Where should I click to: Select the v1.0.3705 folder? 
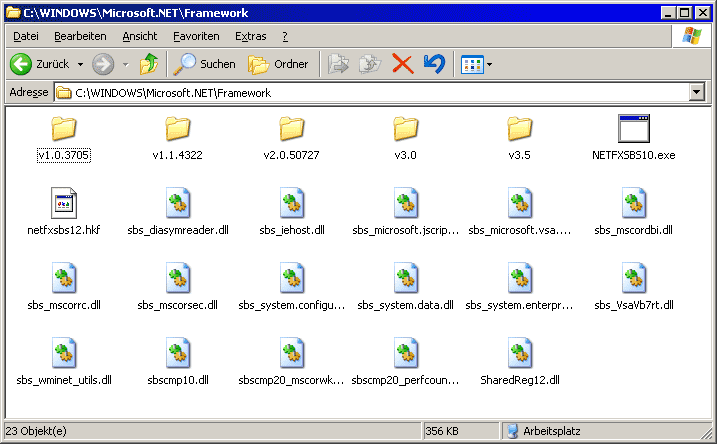[x=64, y=138]
